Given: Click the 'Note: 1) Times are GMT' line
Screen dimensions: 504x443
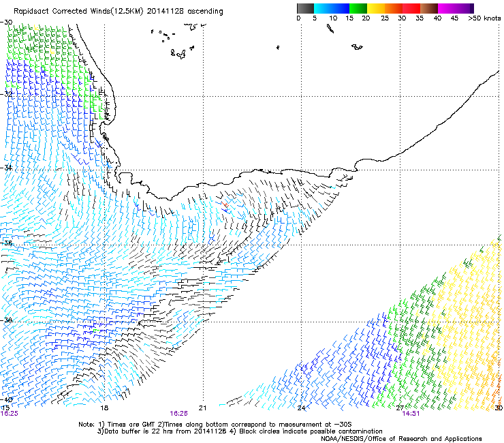Looking at the screenshot, I should click(x=215, y=425).
